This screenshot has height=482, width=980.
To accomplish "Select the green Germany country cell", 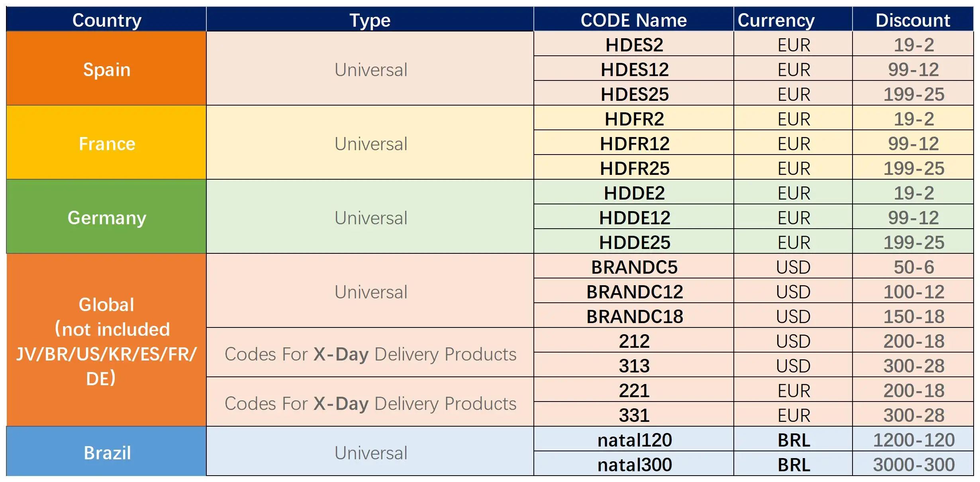I will pos(106,217).
